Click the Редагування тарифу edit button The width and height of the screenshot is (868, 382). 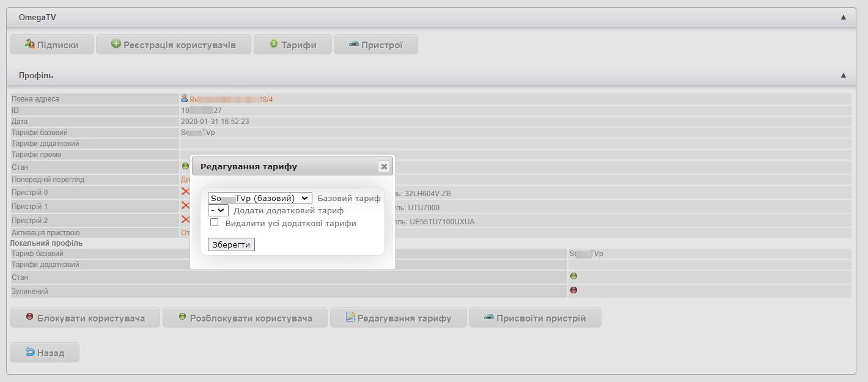tap(399, 318)
